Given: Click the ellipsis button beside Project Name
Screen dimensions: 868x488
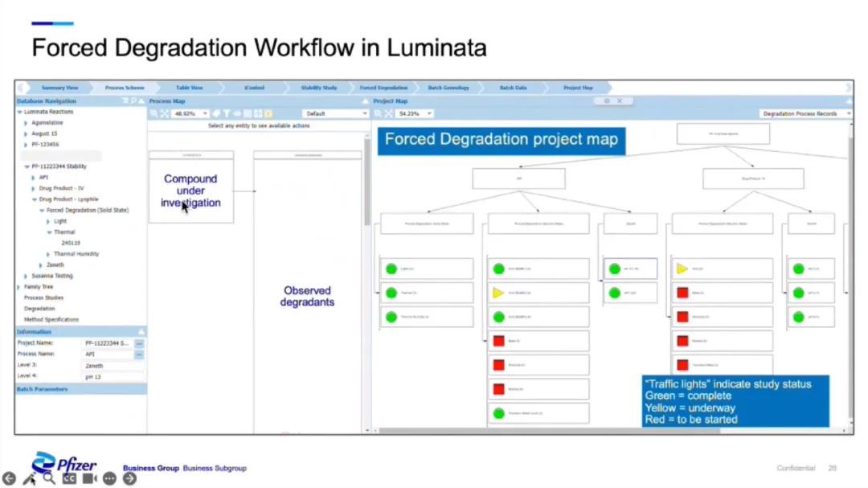Looking at the screenshot, I should pyautogui.click(x=140, y=343).
